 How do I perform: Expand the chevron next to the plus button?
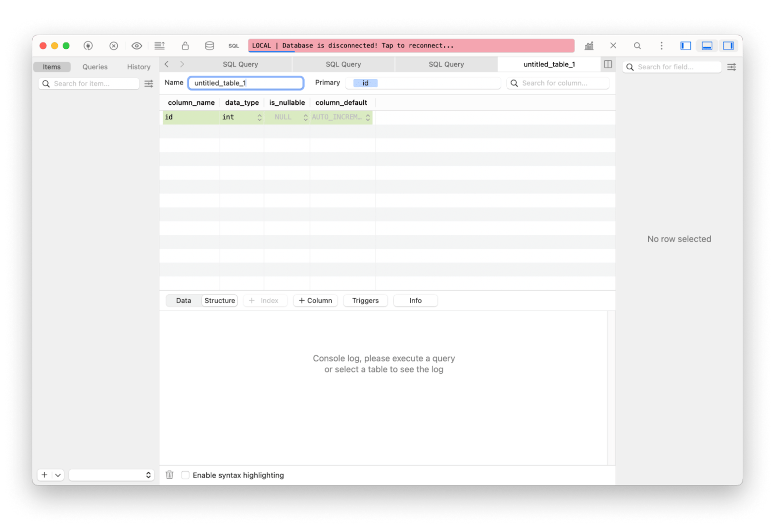(x=58, y=475)
